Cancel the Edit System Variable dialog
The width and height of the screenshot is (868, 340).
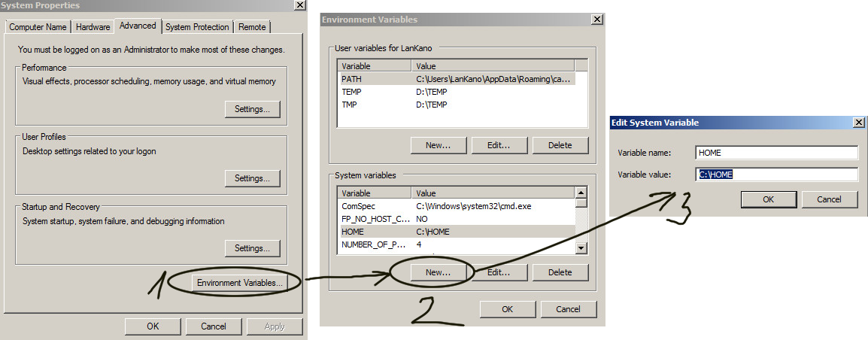pos(829,199)
